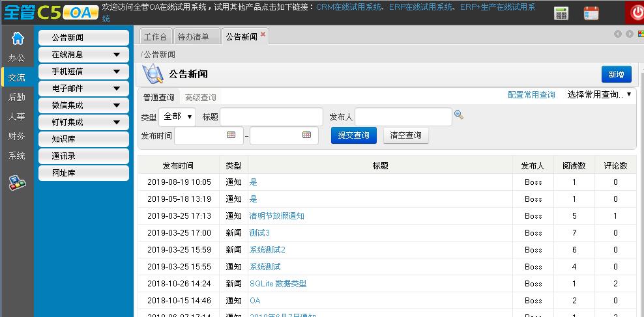Image resolution: width=644 pixels, height=317 pixels.
Task: Open CRM在线试用系统 link
Action: (349, 7)
